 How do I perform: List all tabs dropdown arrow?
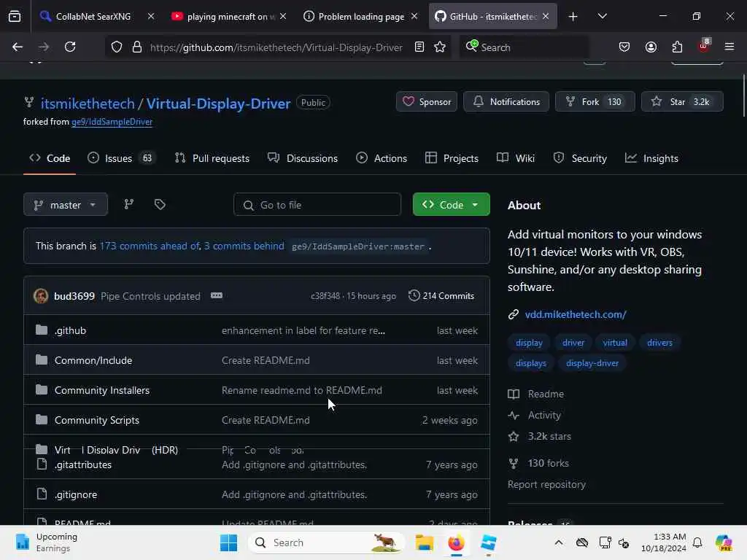(602, 17)
